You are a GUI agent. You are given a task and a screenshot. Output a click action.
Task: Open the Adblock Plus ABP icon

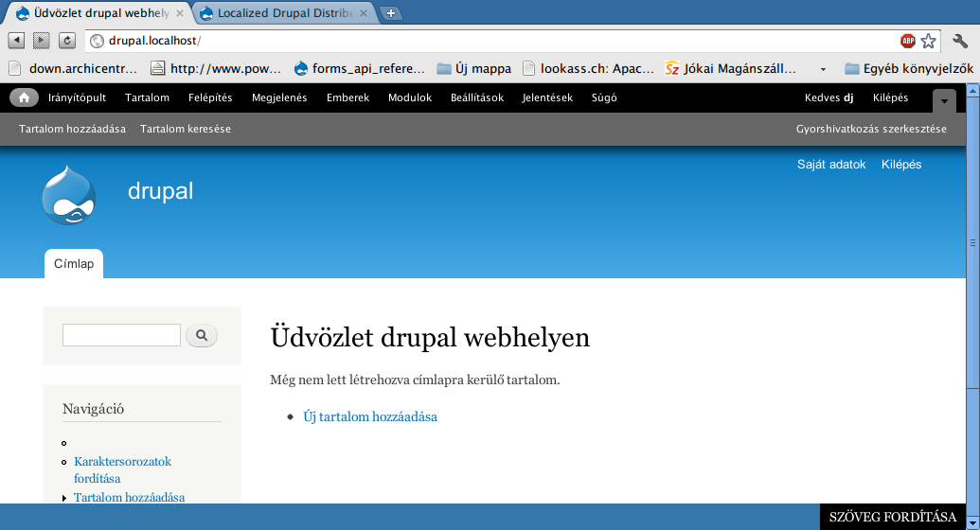(907, 42)
